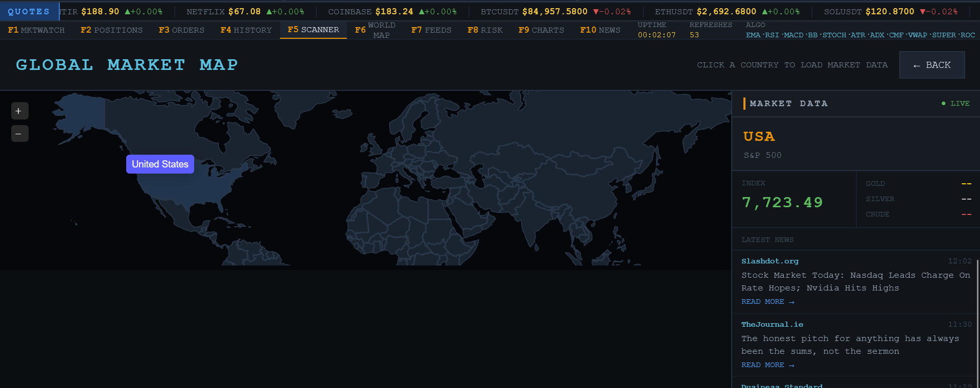Screen dimensions: 980x388
Task: Click the SOLUSDT ticker quote
Action: [x=891, y=11]
